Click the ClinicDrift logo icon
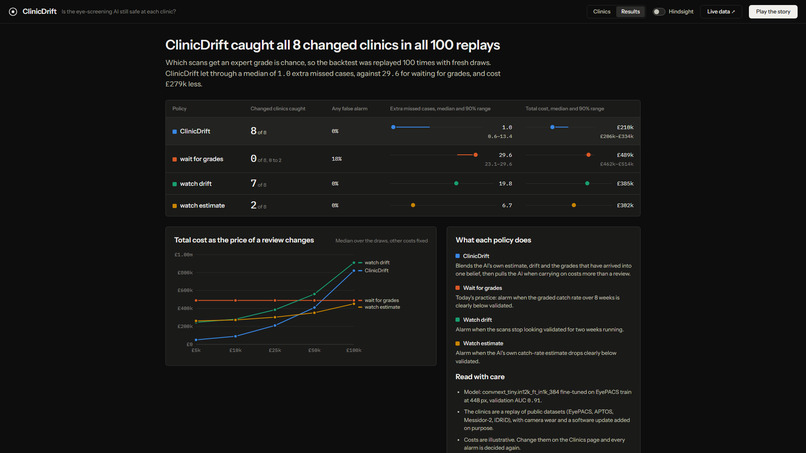The height and width of the screenshot is (453, 806). click(x=13, y=12)
